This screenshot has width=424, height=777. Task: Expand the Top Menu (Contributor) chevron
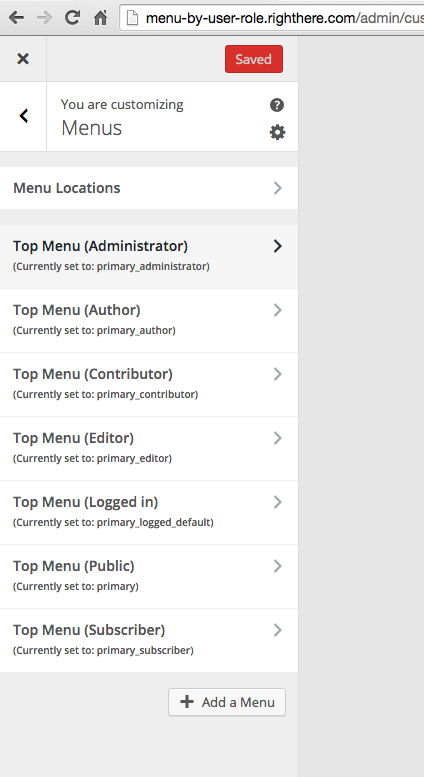(277, 374)
